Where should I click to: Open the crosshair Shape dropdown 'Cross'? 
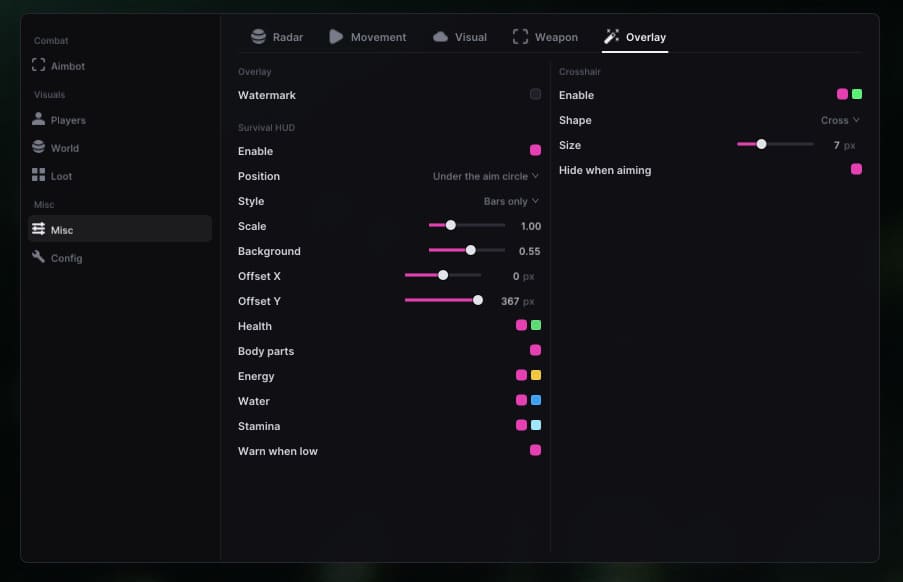840,120
